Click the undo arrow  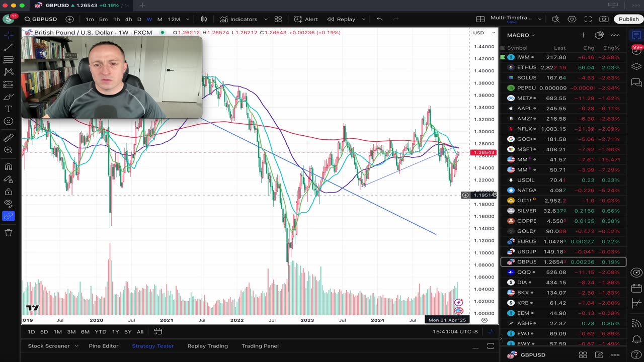[379, 19]
